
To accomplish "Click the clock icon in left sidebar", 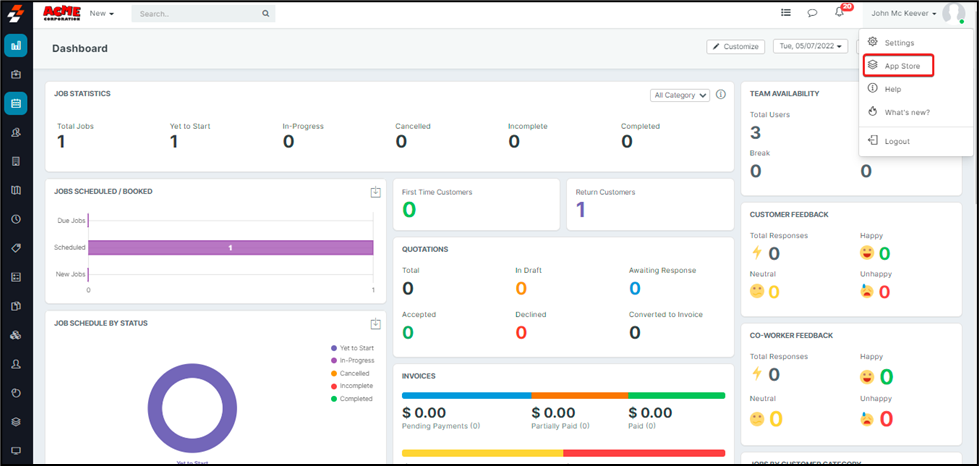I will pos(15,219).
